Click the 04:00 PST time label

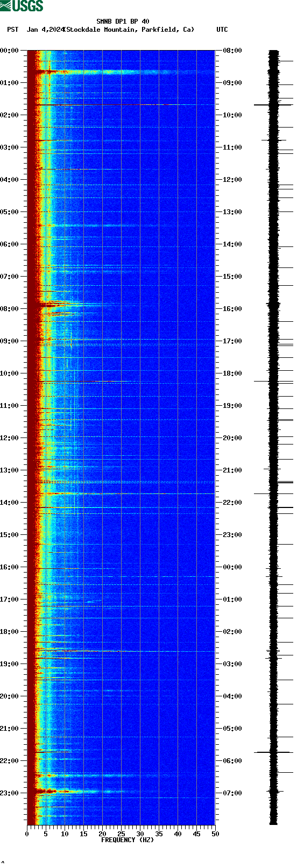(x=9, y=180)
